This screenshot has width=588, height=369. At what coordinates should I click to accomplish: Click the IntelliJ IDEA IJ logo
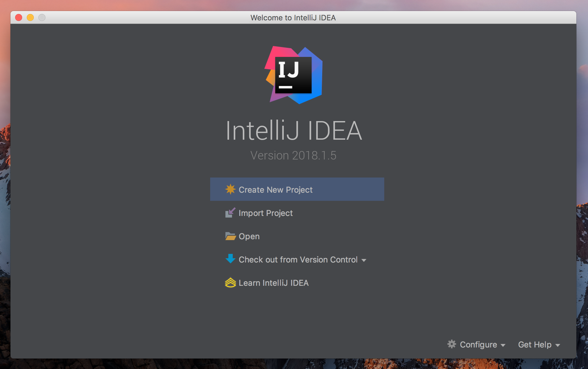point(293,75)
